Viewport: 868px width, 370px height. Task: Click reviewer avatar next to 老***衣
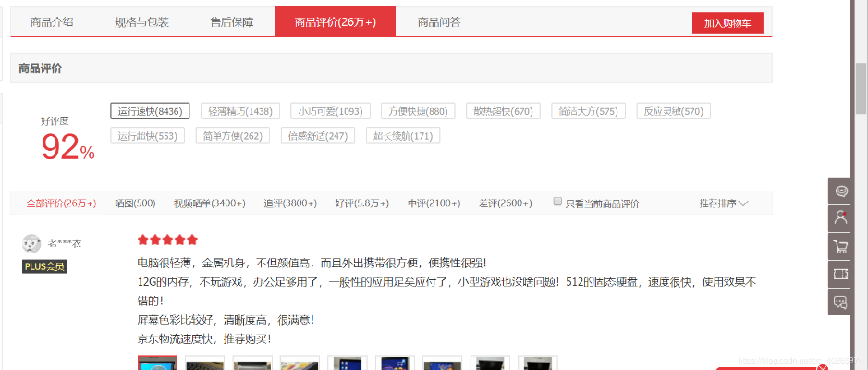31,243
